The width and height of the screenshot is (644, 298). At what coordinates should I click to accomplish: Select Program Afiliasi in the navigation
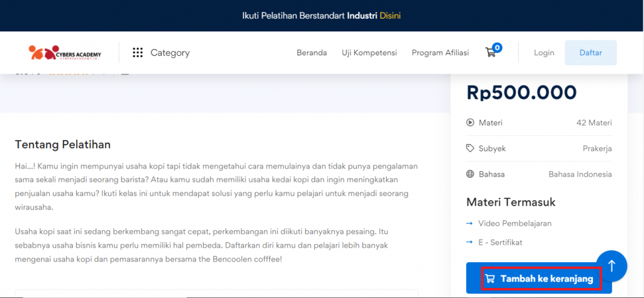(440, 53)
